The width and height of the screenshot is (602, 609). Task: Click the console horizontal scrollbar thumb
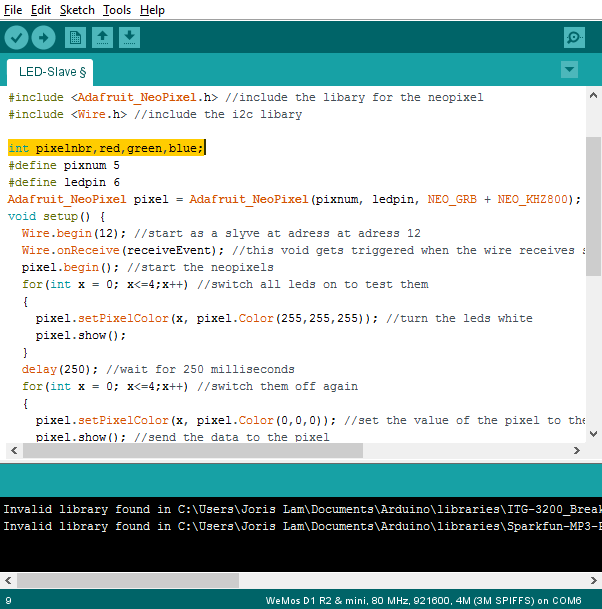(x=128, y=581)
